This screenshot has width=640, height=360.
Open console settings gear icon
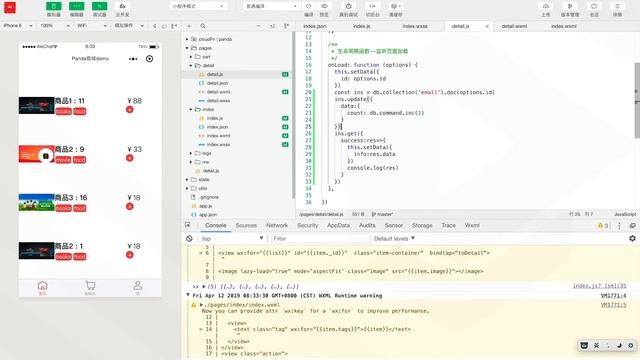click(x=632, y=238)
